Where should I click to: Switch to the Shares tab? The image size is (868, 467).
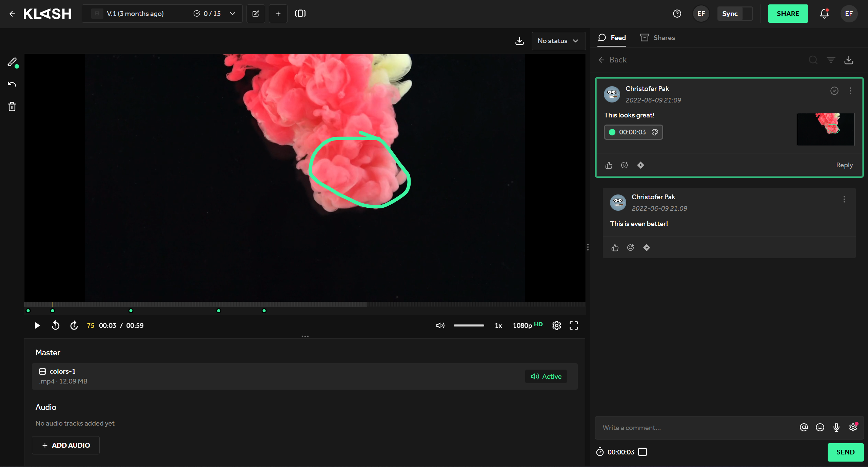tap(657, 38)
